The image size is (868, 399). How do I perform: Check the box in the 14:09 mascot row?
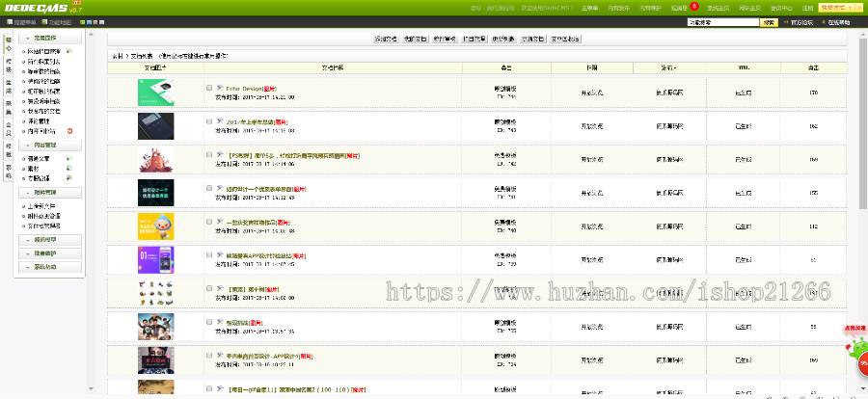209,222
